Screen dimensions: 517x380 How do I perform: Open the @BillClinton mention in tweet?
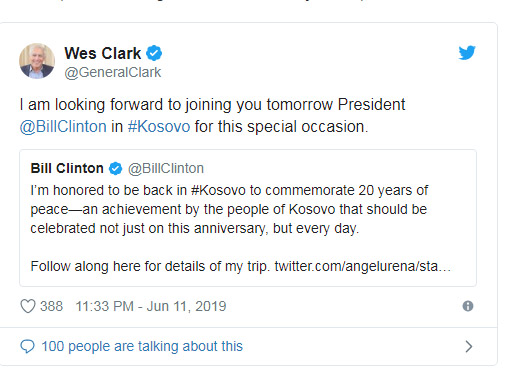(x=63, y=127)
